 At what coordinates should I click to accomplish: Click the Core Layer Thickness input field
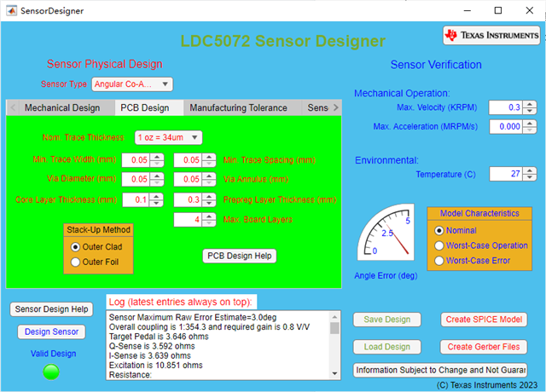[136, 200]
